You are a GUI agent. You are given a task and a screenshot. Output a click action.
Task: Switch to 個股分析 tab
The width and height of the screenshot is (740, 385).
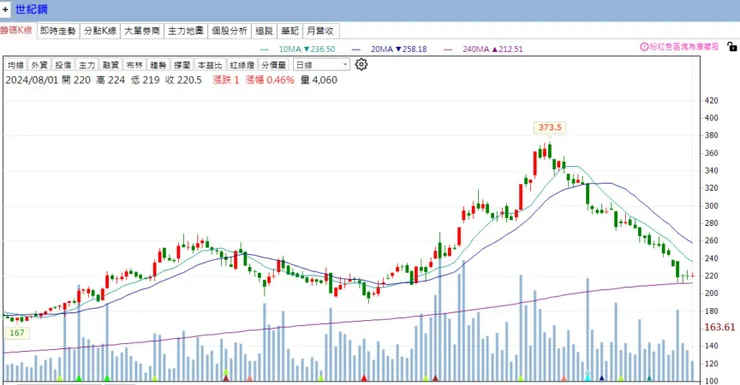click(229, 31)
